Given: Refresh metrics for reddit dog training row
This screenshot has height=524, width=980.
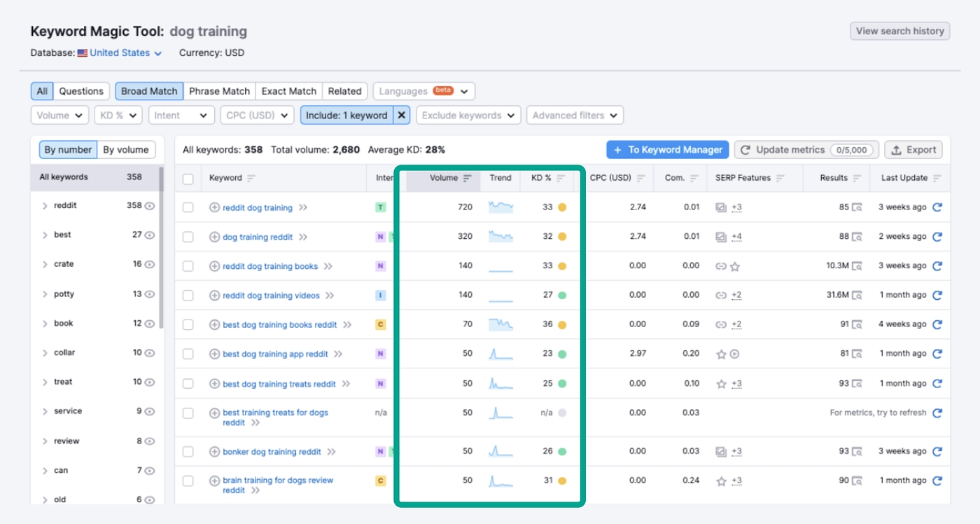Looking at the screenshot, I should point(937,207).
